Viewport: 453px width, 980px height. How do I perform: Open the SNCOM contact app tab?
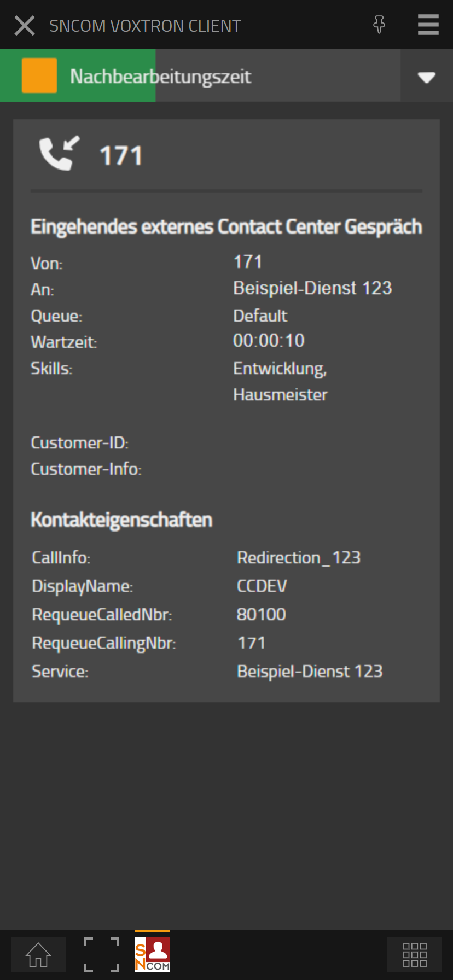152,955
